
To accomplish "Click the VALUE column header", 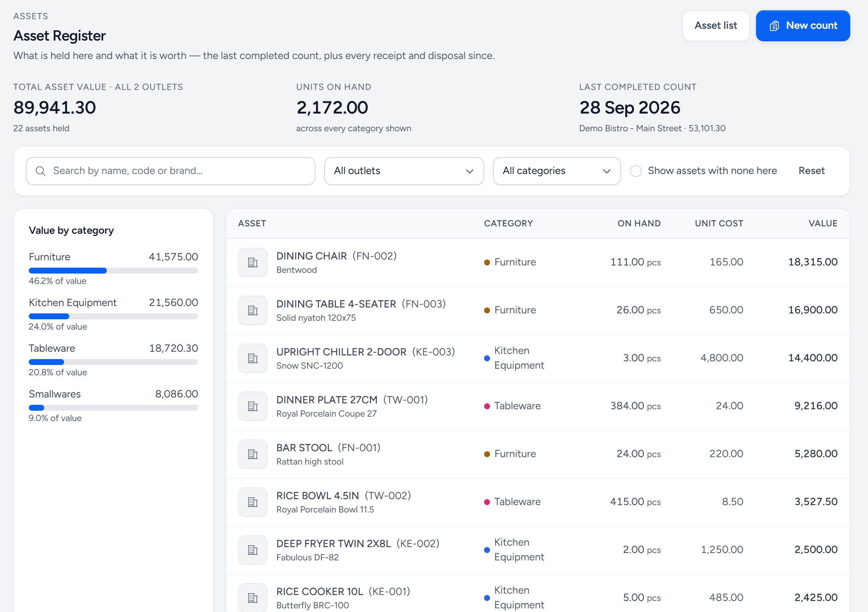I will point(823,223).
